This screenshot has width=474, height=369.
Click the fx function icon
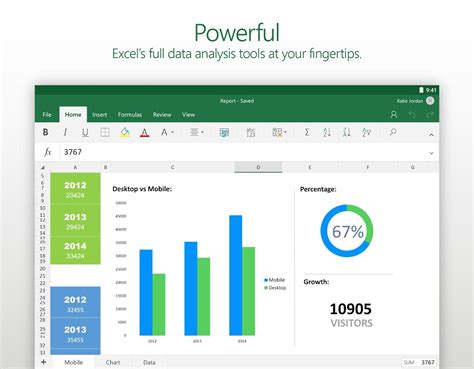tap(48, 152)
